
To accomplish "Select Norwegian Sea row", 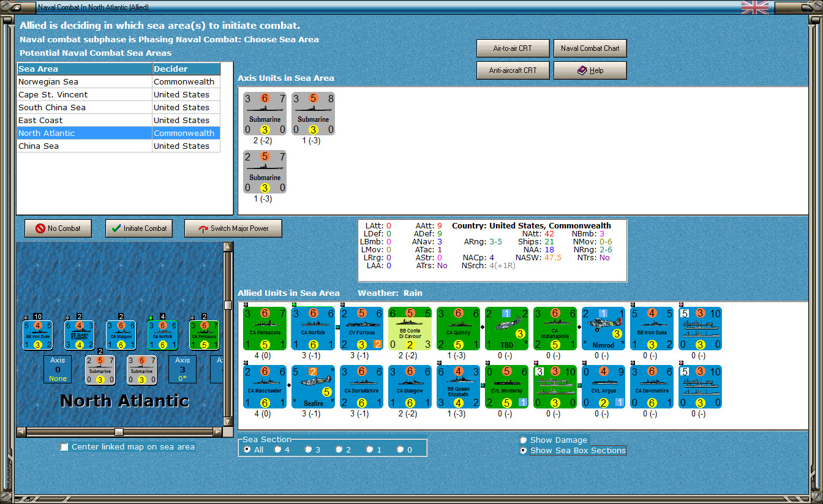I will [118, 81].
